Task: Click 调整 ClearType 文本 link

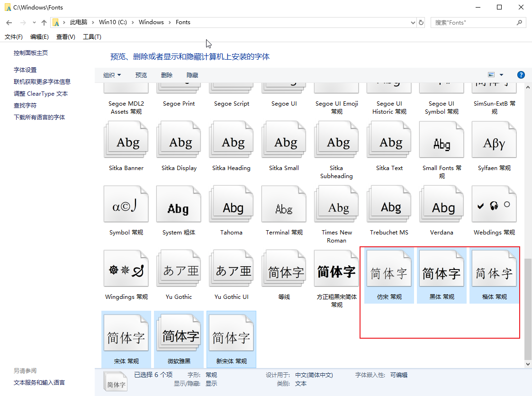Action: click(41, 93)
